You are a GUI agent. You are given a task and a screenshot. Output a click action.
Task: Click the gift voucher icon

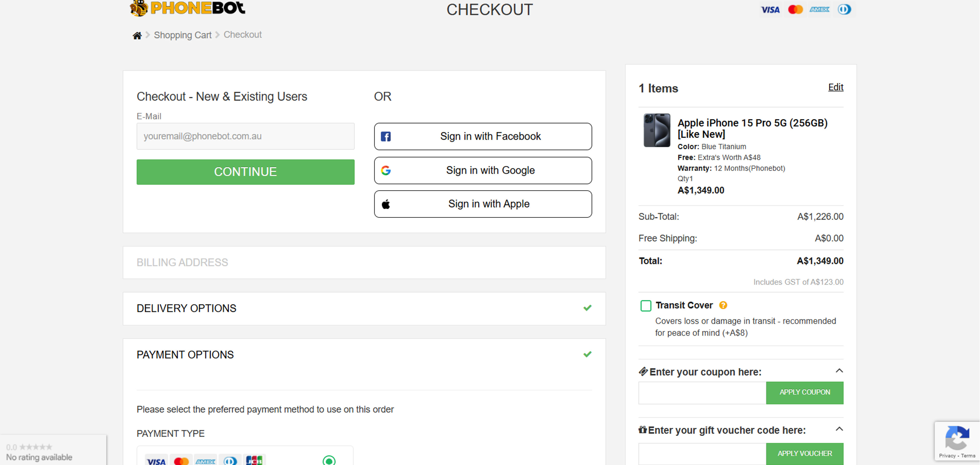coord(643,430)
